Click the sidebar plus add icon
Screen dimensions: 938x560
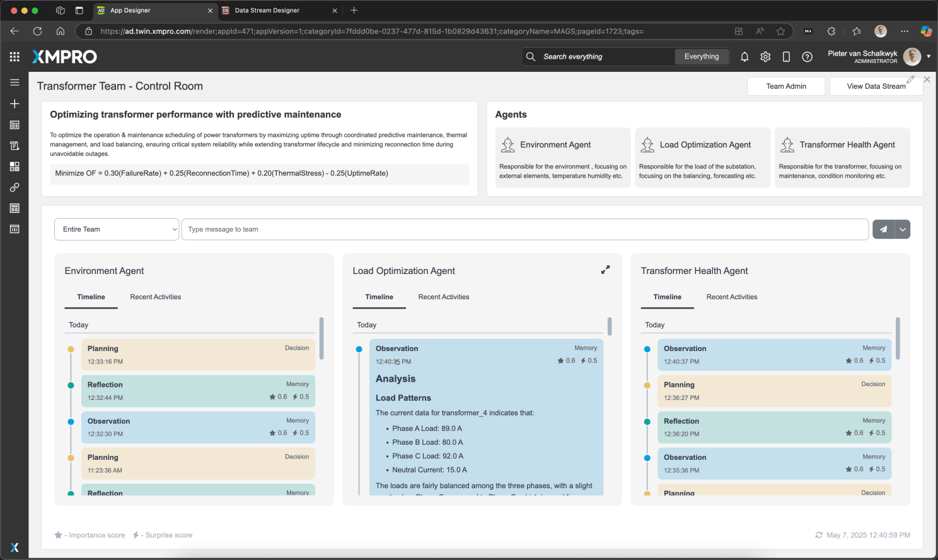click(14, 103)
